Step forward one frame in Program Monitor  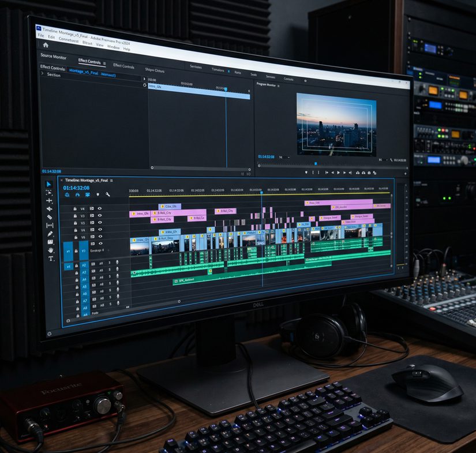pyautogui.click(x=344, y=173)
